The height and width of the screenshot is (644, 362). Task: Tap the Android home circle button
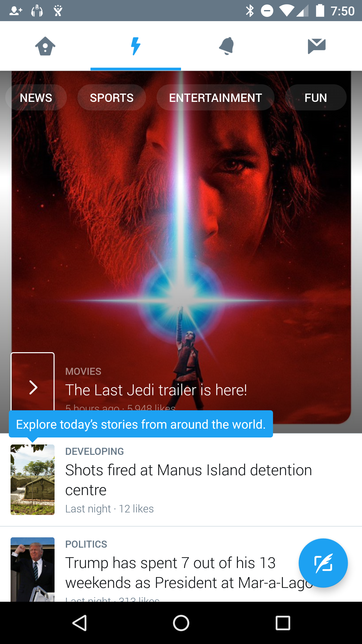[181, 623]
